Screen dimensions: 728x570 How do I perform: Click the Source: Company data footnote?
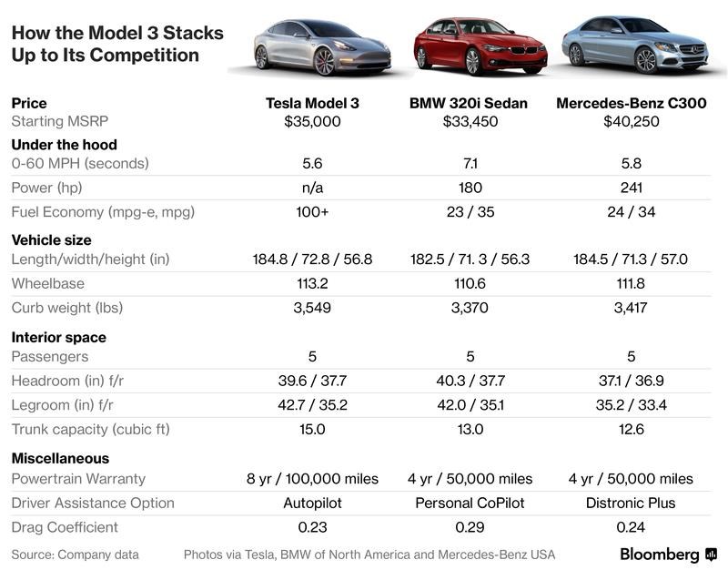[x=76, y=555]
